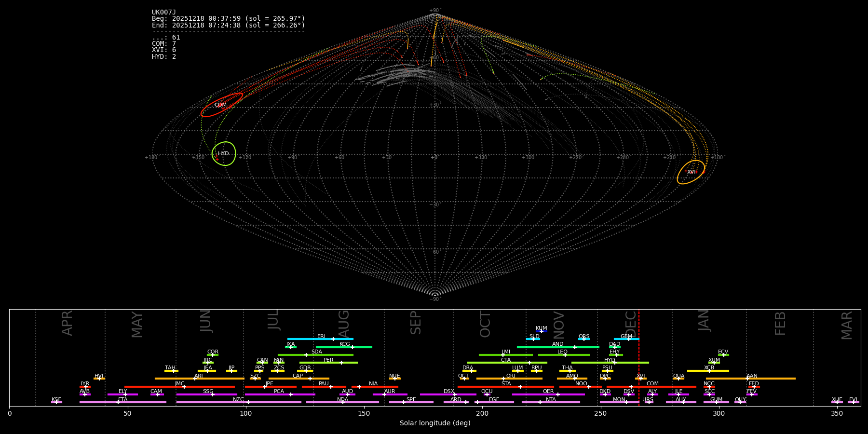Click the COM: 7 count in the legend
This screenshot has width=868, height=434.
(164, 44)
